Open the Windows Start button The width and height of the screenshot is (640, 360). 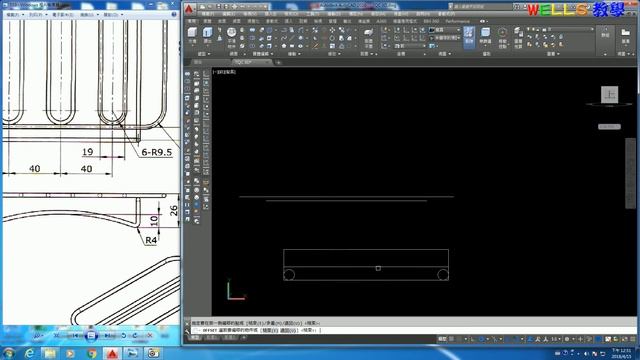9,353
